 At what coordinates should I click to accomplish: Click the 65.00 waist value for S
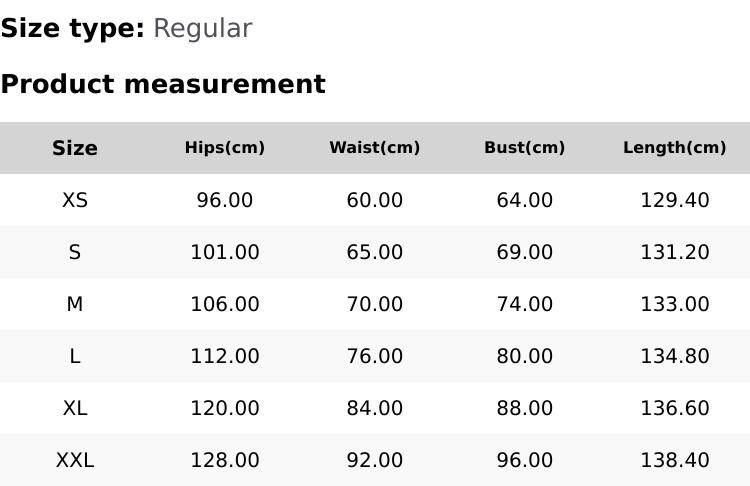pos(375,252)
